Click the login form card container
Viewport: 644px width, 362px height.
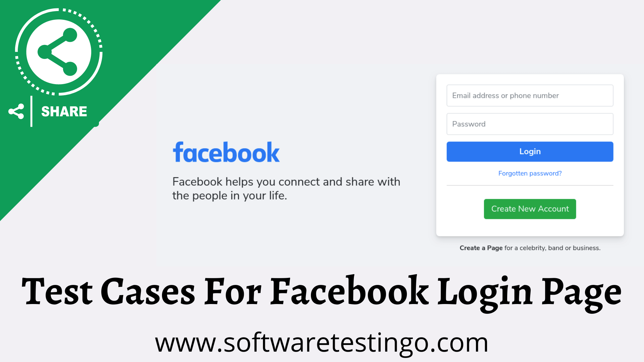(x=530, y=155)
